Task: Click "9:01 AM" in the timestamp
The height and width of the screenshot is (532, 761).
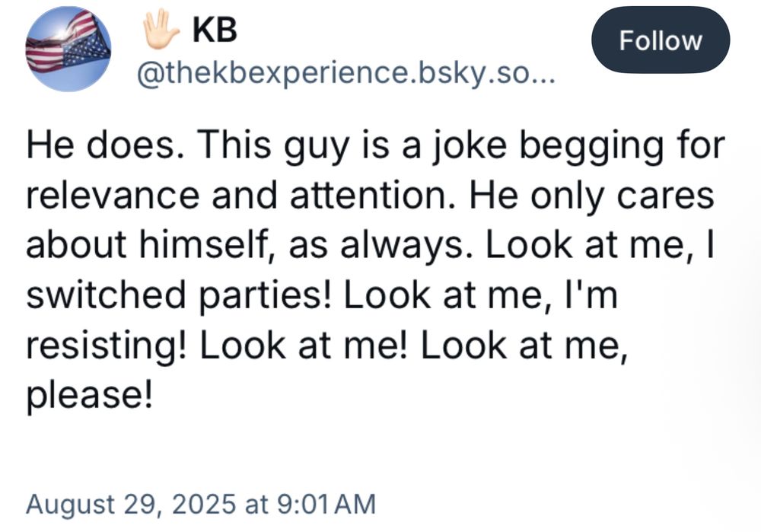Action: [326, 503]
